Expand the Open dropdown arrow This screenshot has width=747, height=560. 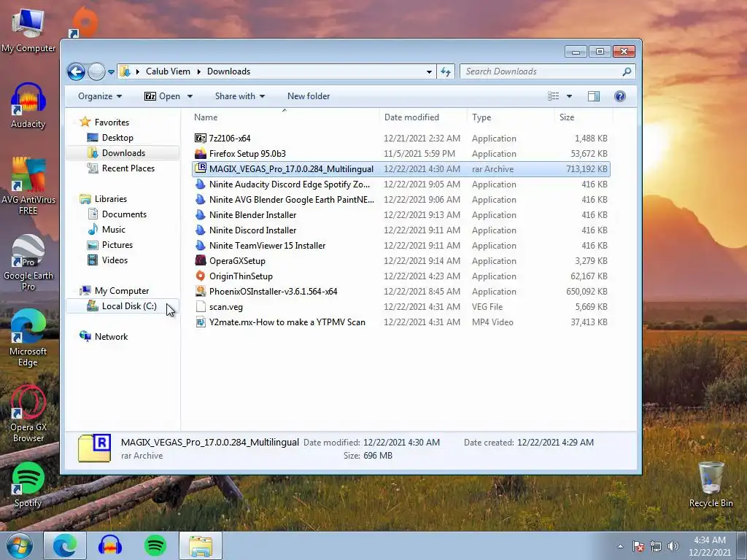190,96
